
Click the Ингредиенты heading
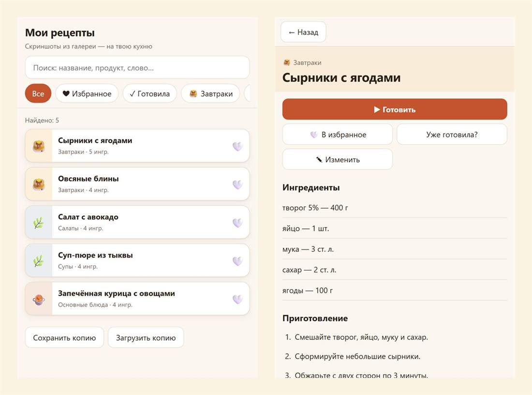(311, 187)
